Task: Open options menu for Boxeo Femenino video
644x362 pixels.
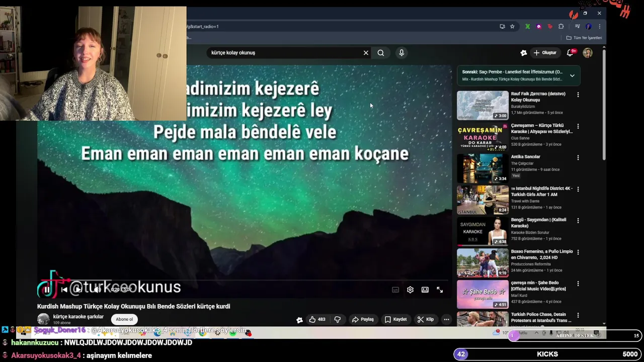Action: 578,252
